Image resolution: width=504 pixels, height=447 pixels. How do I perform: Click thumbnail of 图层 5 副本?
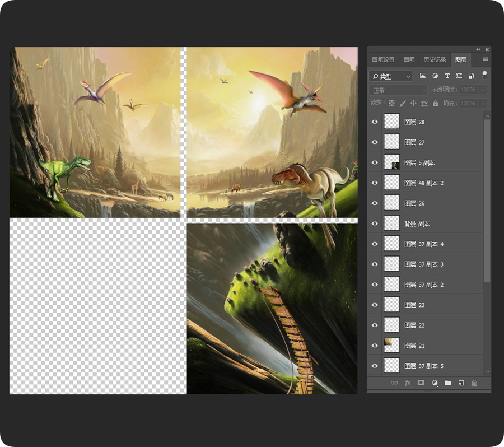(x=392, y=162)
